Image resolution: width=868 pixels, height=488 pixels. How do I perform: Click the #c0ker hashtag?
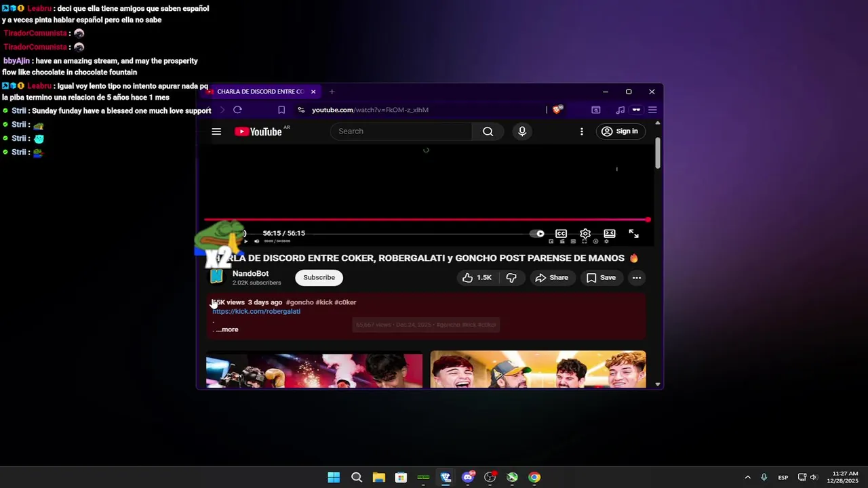(x=345, y=302)
